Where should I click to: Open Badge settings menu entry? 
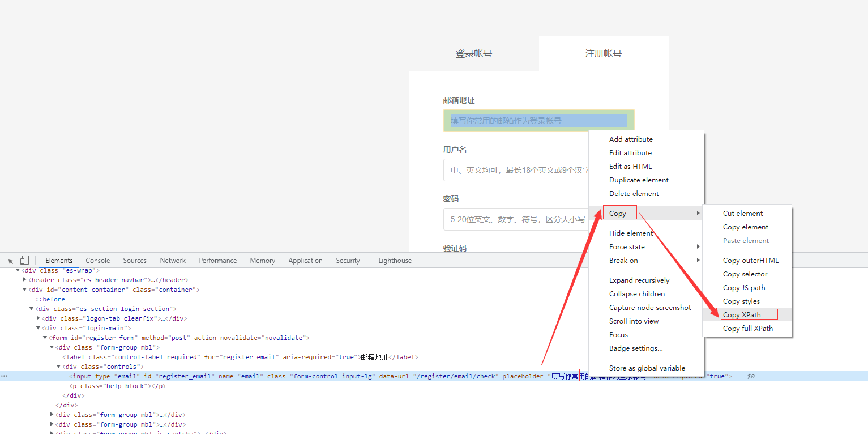[x=646, y=348]
